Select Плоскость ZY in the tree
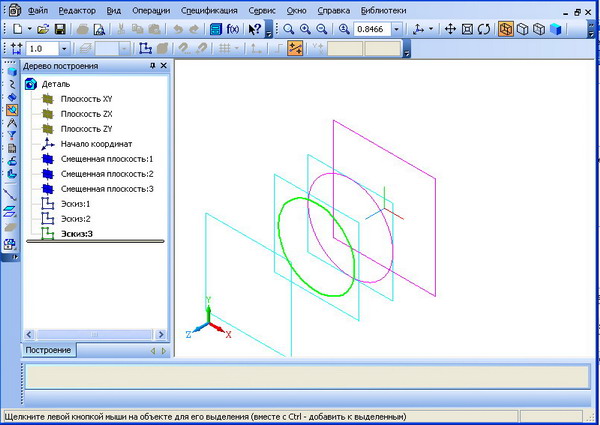 86,129
